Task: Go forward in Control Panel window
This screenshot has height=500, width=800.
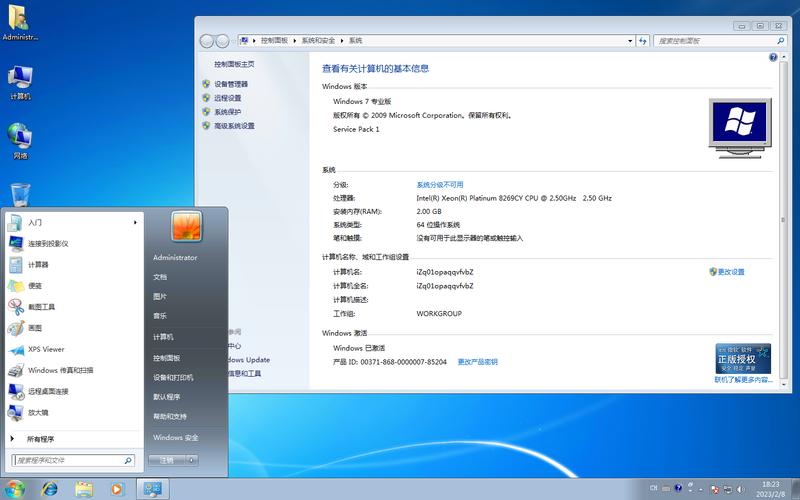Action: tap(222, 41)
